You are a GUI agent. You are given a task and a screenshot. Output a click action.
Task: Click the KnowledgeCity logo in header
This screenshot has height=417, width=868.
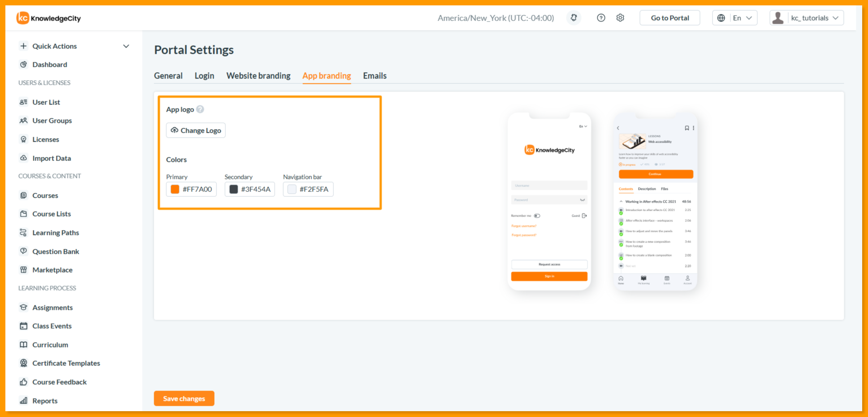(49, 18)
